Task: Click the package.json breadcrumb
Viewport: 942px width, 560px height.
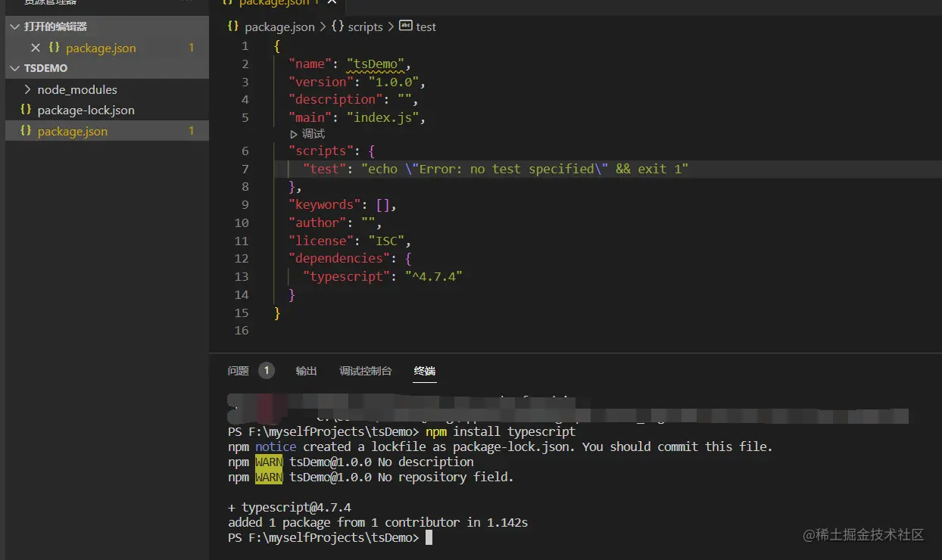Action: (279, 26)
